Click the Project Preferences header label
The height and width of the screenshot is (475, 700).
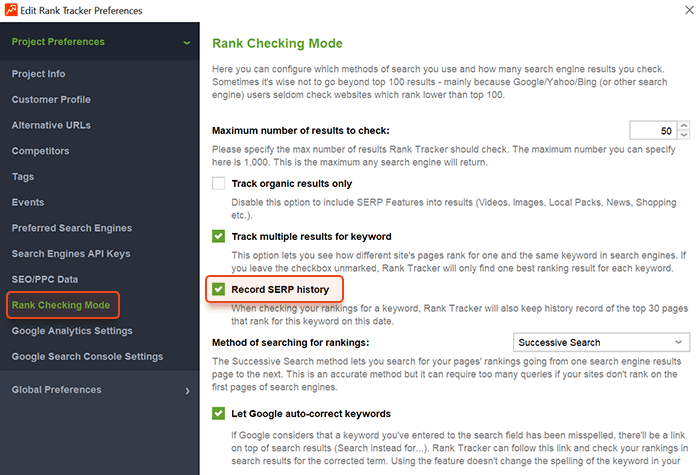tap(58, 42)
